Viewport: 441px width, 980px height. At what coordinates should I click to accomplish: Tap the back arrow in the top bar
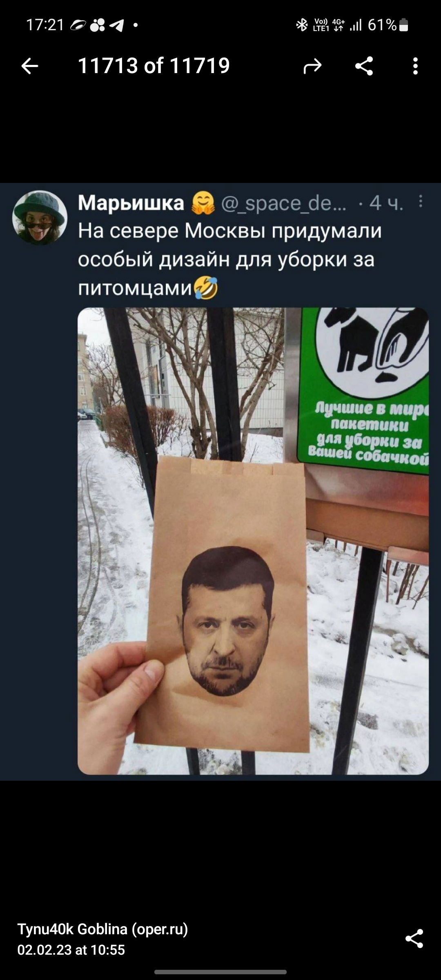click(x=29, y=66)
